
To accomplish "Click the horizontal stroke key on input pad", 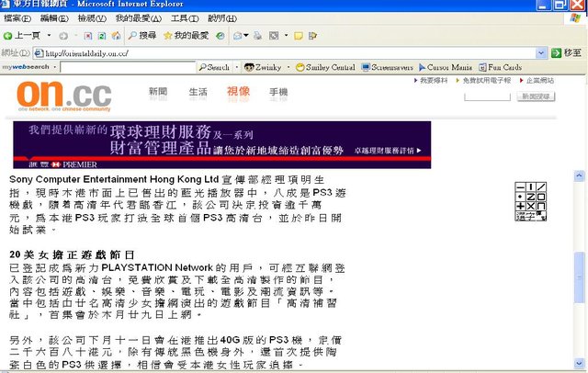I will click(x=521, y=187).
